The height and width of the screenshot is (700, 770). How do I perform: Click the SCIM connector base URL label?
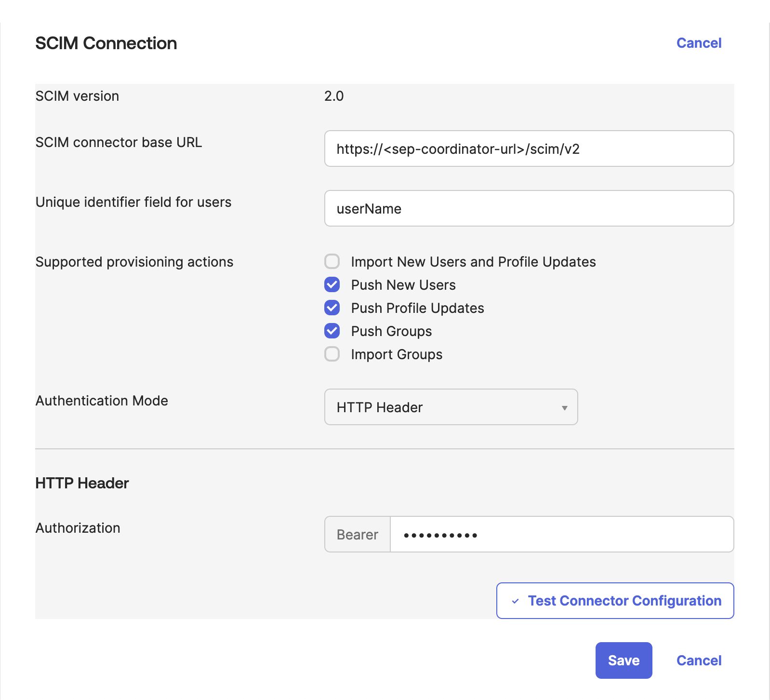click(119, 142)
